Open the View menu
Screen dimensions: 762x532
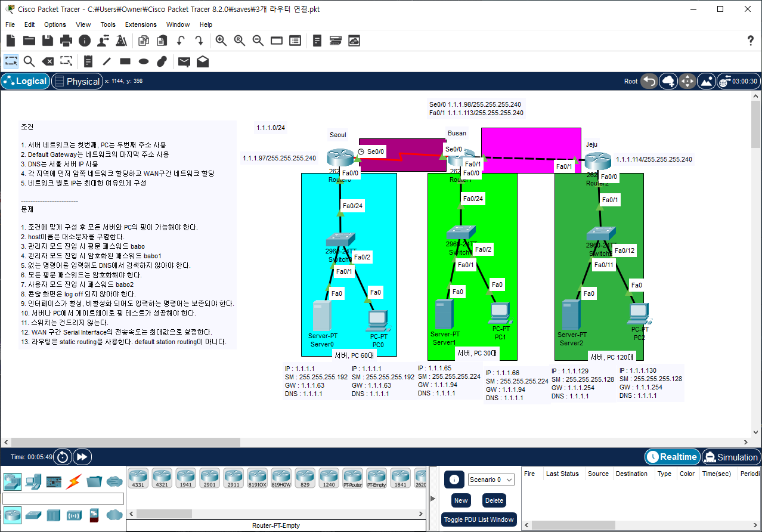(83, 24)
